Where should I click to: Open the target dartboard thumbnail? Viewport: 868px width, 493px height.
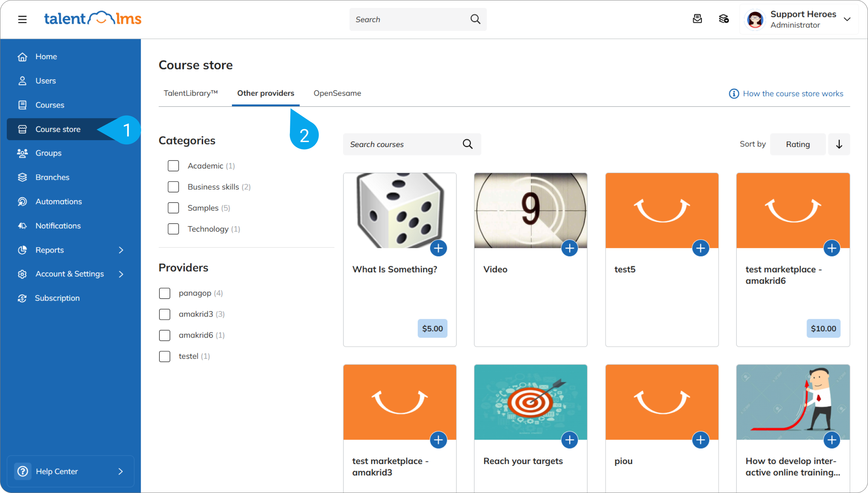[531, 402]
